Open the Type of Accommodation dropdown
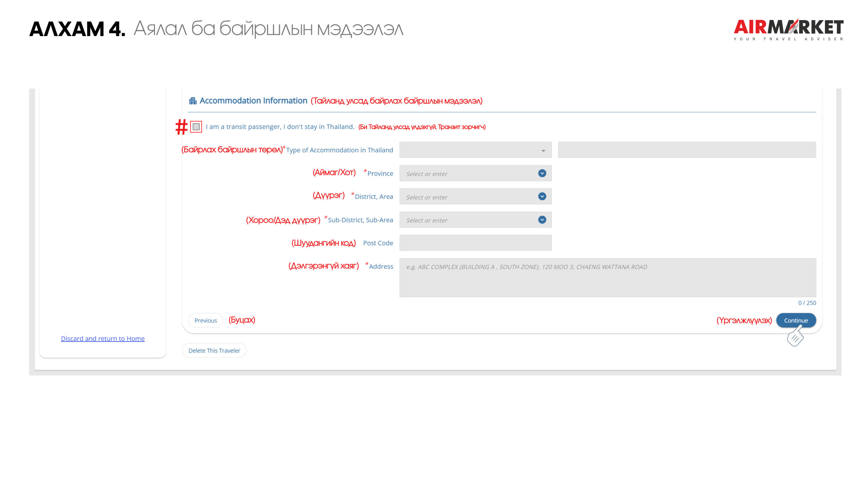This screenshot has height=489, width=868. tap(475, 150)
